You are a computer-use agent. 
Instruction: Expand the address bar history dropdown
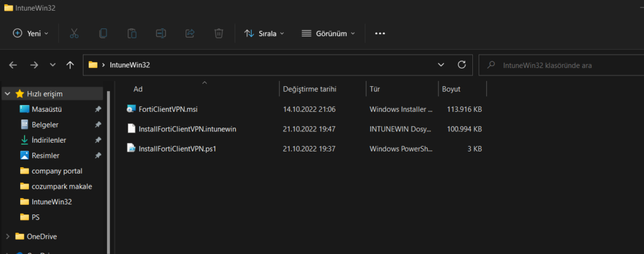441,65
